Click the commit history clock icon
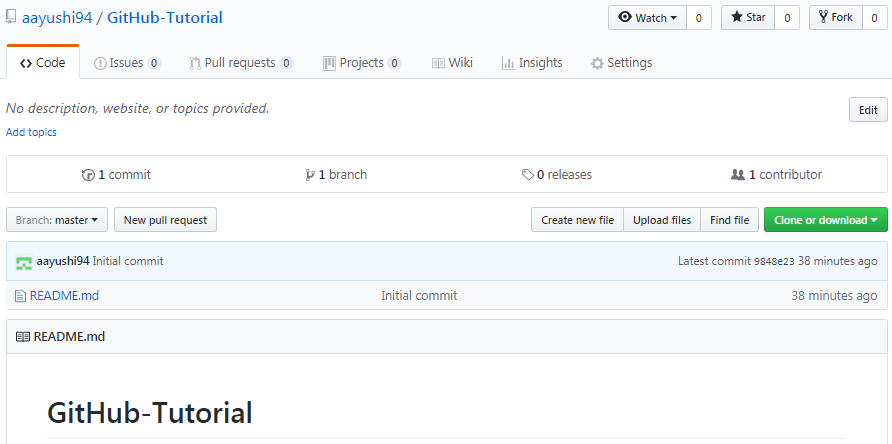892x444 pixels. click(88, 175)
